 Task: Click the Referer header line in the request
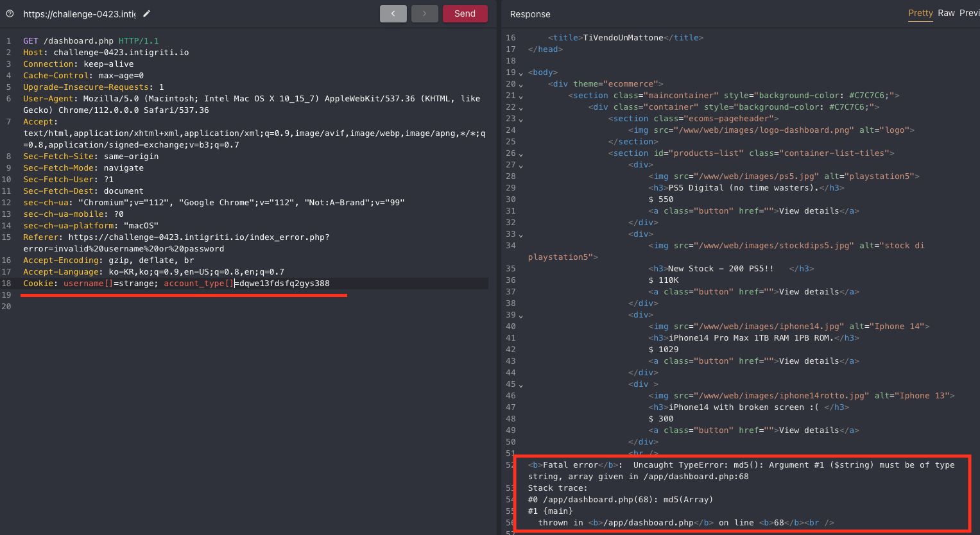(x=176, y=237)
